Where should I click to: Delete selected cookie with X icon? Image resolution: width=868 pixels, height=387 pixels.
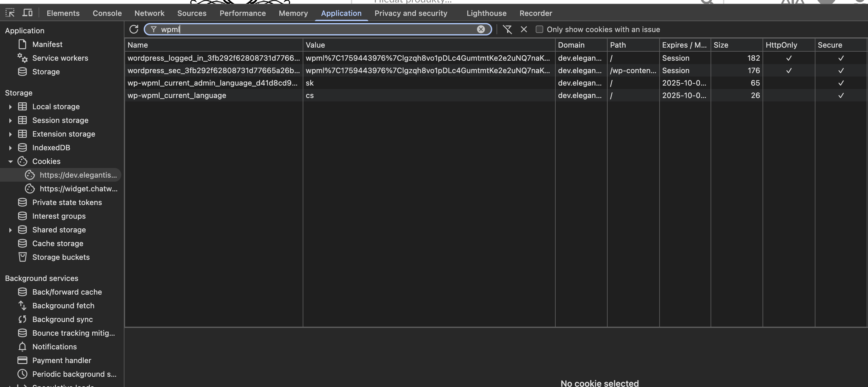[524, 29]
